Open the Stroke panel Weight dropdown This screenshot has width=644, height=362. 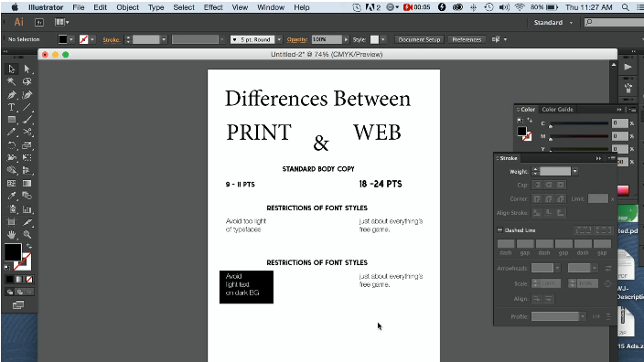click(x=575, y=172)
